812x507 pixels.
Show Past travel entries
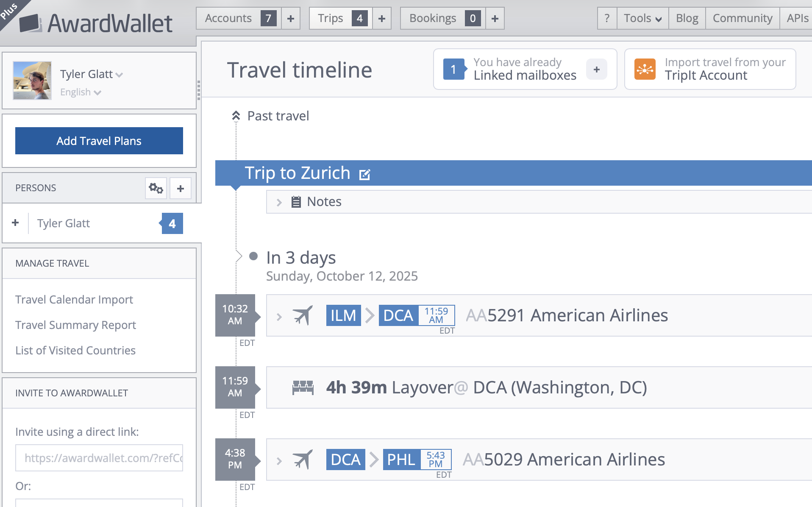click(271, 116)
